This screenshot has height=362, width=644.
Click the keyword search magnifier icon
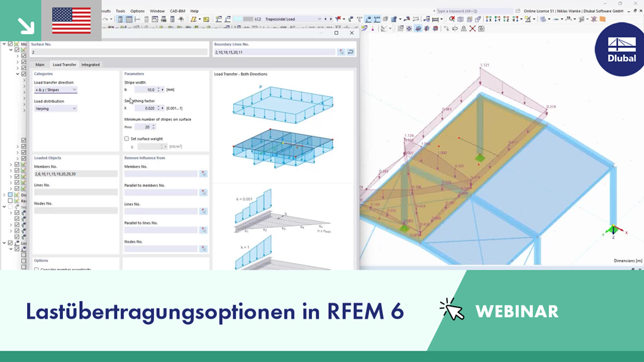(x=518, y=11)
